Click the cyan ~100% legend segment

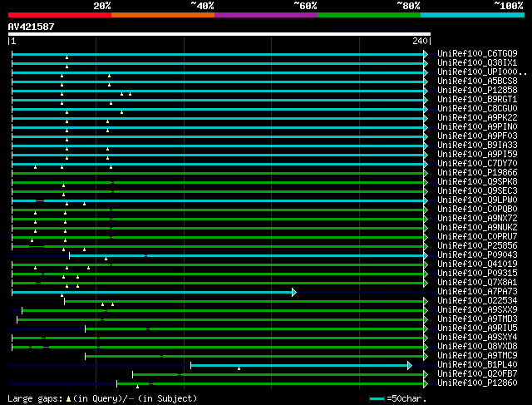(472, 15)
